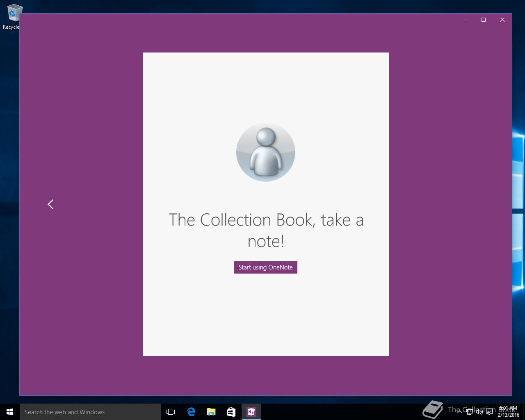
Task: Open Task View from the taskbar
Action: [x=171, y=412]
